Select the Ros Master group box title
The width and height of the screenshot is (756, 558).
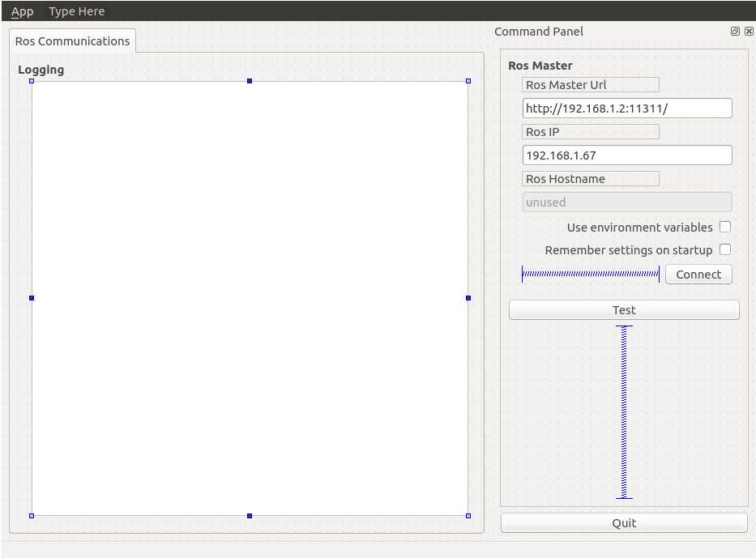(540, 66)
